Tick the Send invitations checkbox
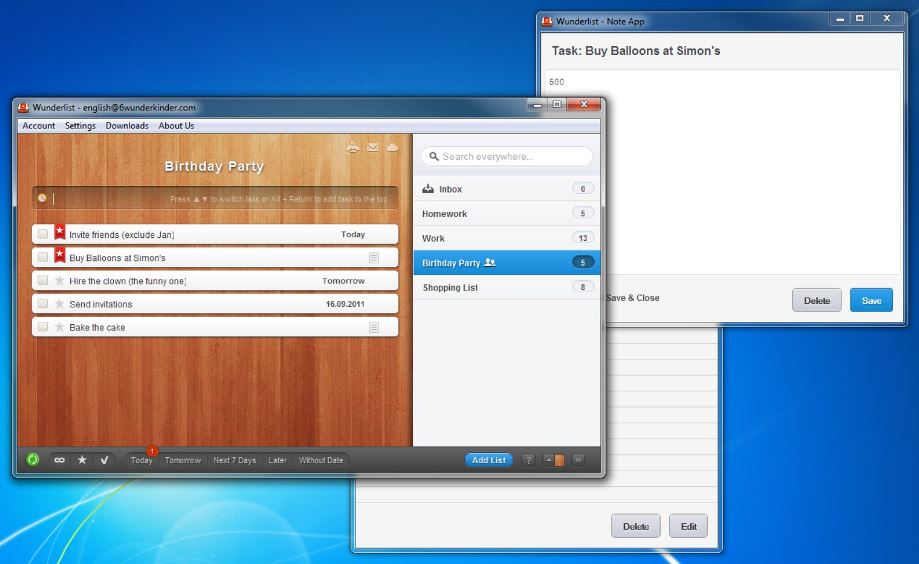Screen dimensions: 919x564 coord(43,304)
